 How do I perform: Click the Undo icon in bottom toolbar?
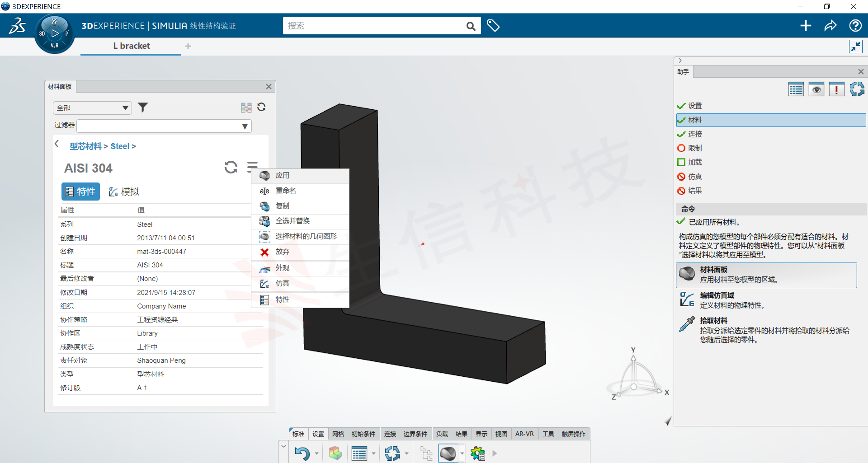click(x=302, y=453)
